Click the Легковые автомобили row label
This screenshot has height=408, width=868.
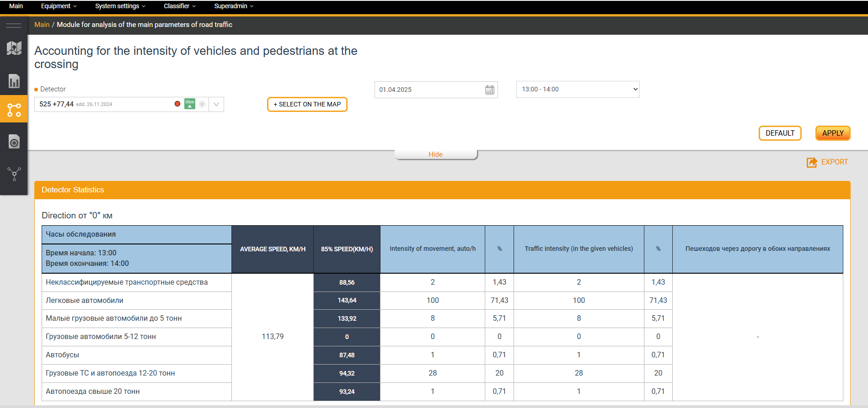pos(85,301)
